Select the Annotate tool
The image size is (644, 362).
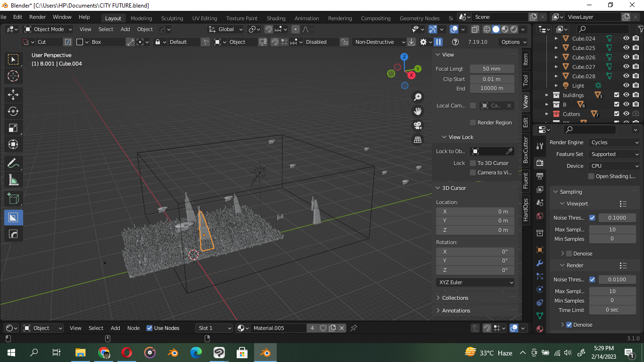[x=13, y=163]
